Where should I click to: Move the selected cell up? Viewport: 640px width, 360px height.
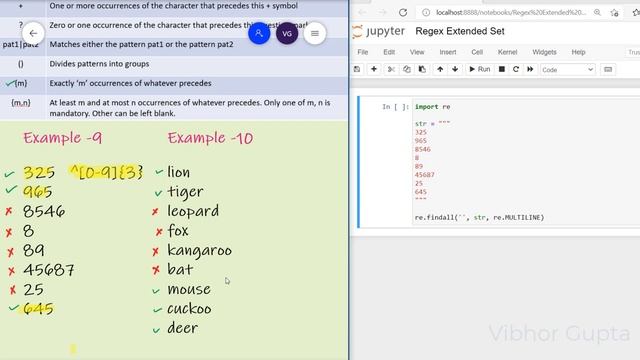coord(440,69)
